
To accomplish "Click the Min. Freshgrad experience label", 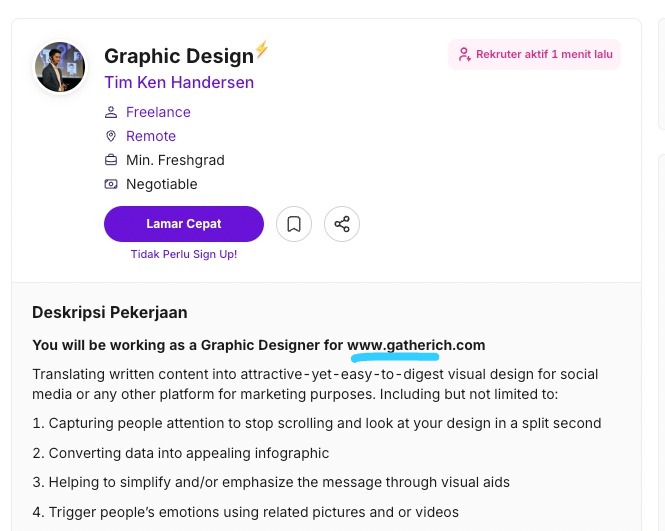I will pos(175,160).
